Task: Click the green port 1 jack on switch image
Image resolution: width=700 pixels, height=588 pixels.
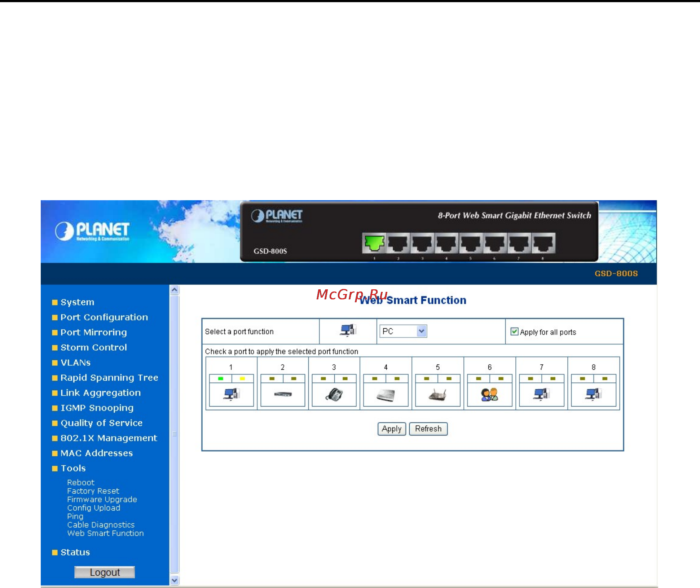Action: (x=374, y=243)
